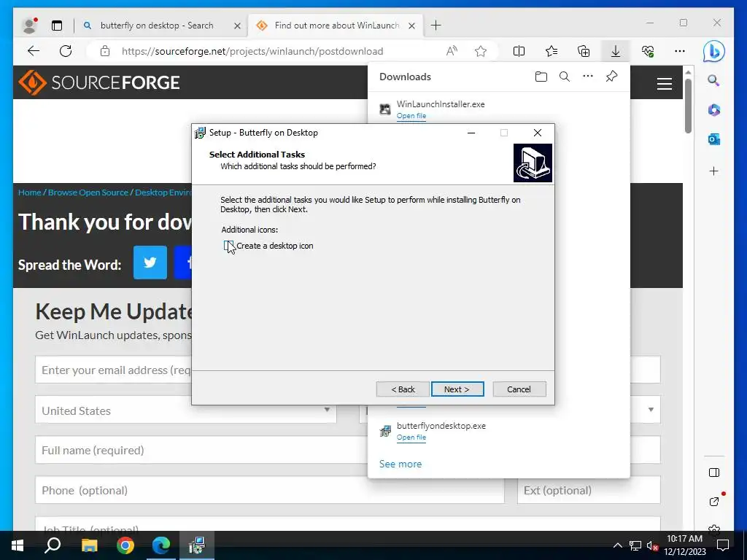The height and width of the screenshot is (560, 747).
Task: Click Microsoft Edge taskbar icon
Action: (x=161, y=545)
